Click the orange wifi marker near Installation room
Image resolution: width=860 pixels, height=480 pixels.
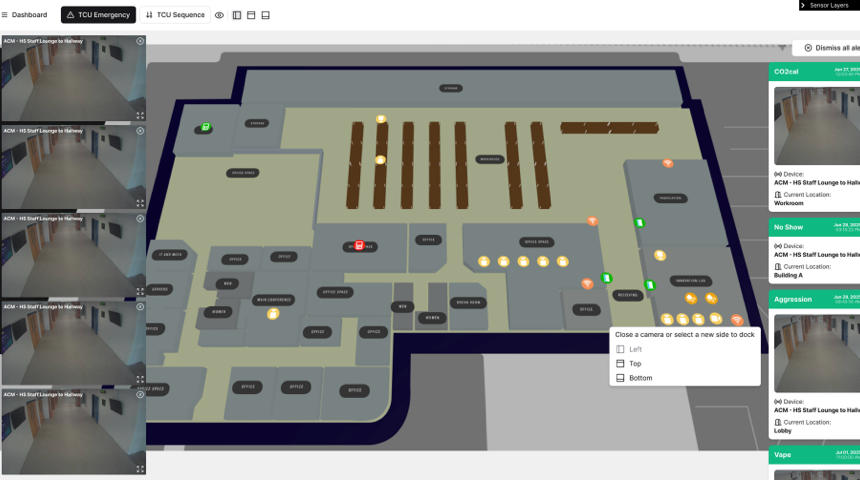pos(668,163)
